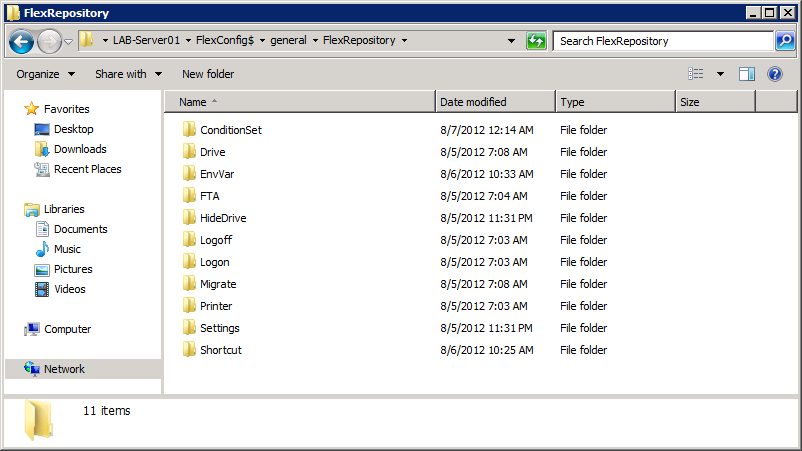Expand dropdown arrow after FlexConfig$
The height and width of the screenshot is (451, 802).
click(262, 40)
